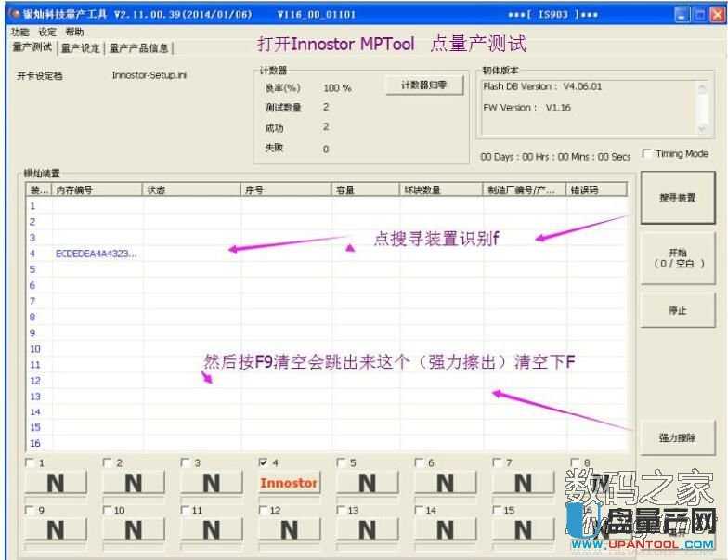This screenshot has height=560, width=728.
Task: Click the N status icon for port 5
Action: click(x=368, y=483)
